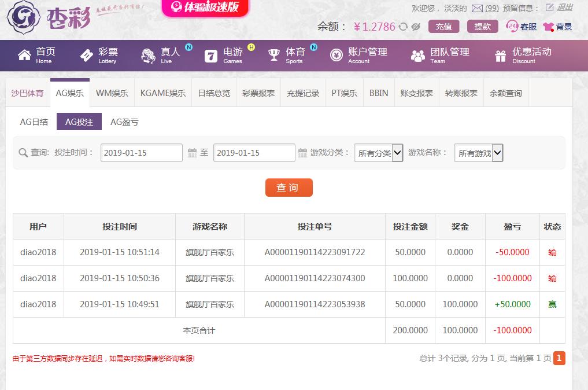
Task: Expand 游戏名称 所有游戏 dropdown
Action: click(479, 153)
